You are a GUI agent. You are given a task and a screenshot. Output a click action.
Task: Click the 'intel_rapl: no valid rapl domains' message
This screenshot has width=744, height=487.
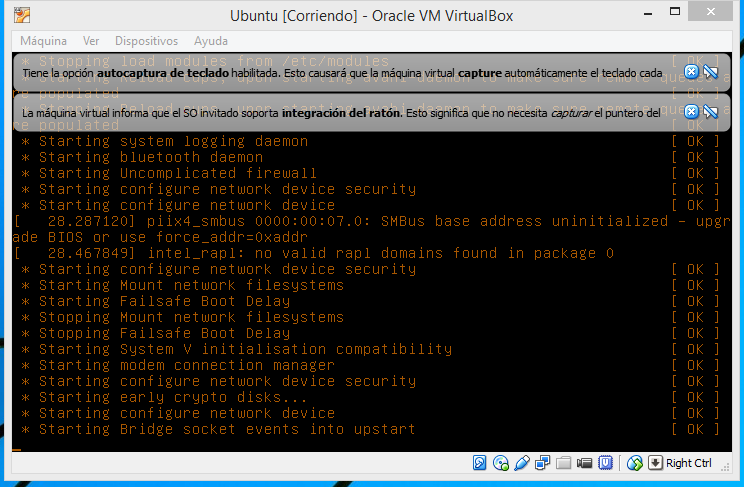(314, 253)
